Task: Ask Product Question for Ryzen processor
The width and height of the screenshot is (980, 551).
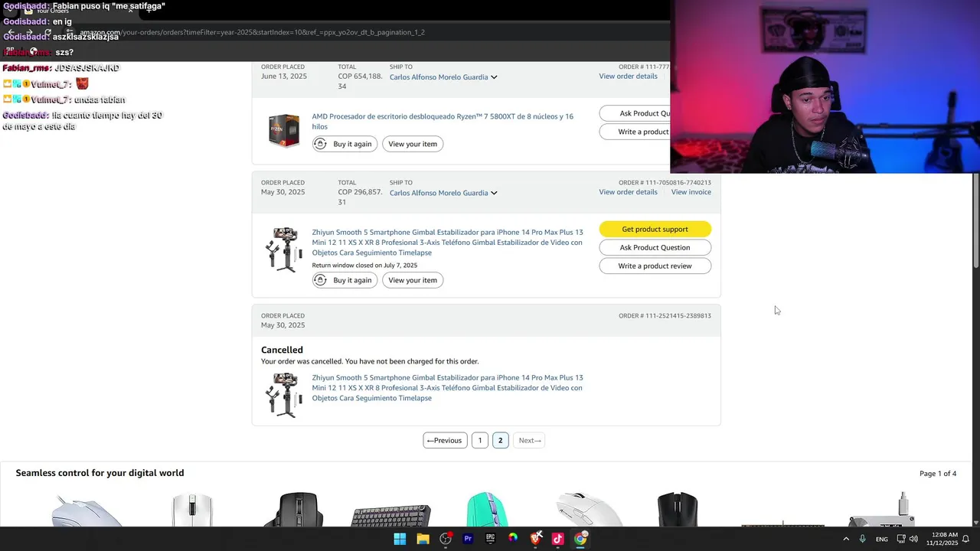Action: [x=635, y=113]
